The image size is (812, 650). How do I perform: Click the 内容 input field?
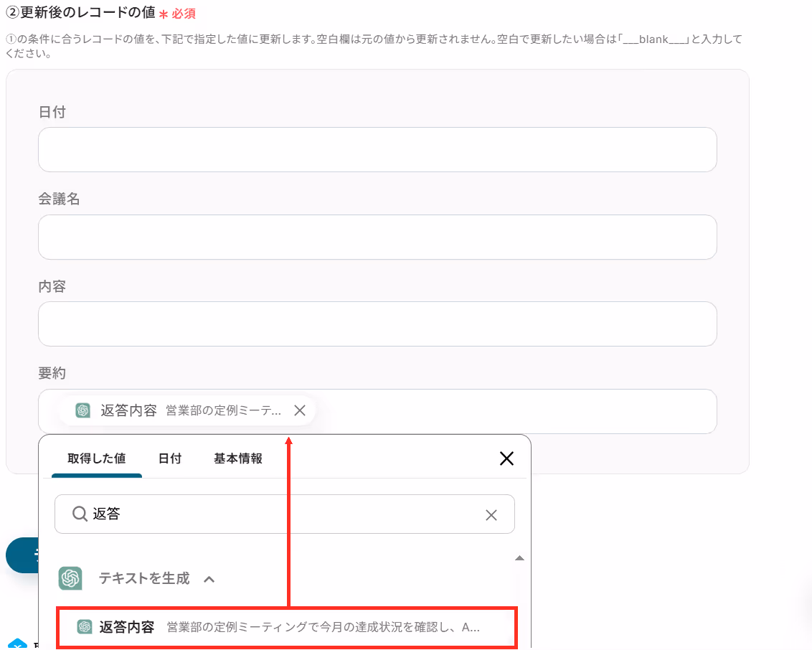pyautogui.click(x=377, y=324)
